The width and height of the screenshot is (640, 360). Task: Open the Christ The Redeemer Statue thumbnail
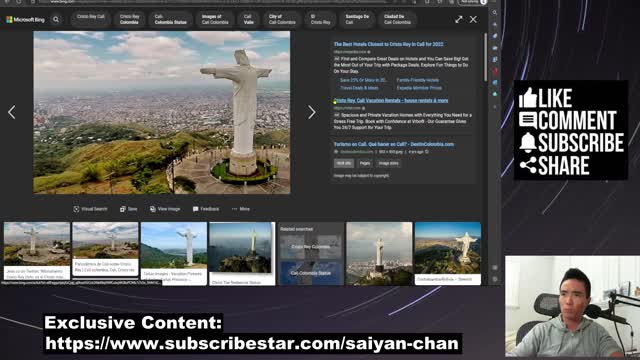tap(242, 253)
